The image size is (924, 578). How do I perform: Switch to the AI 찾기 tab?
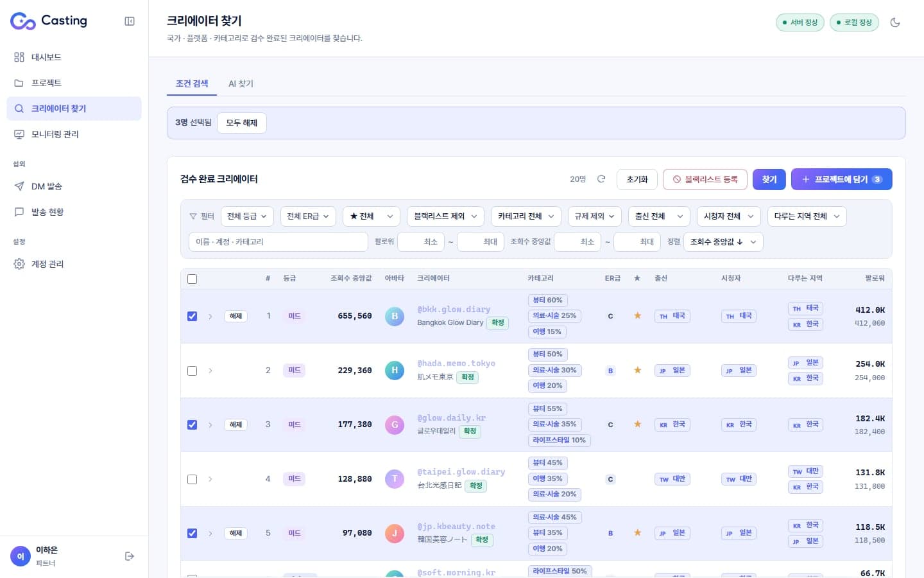point(241,83)
